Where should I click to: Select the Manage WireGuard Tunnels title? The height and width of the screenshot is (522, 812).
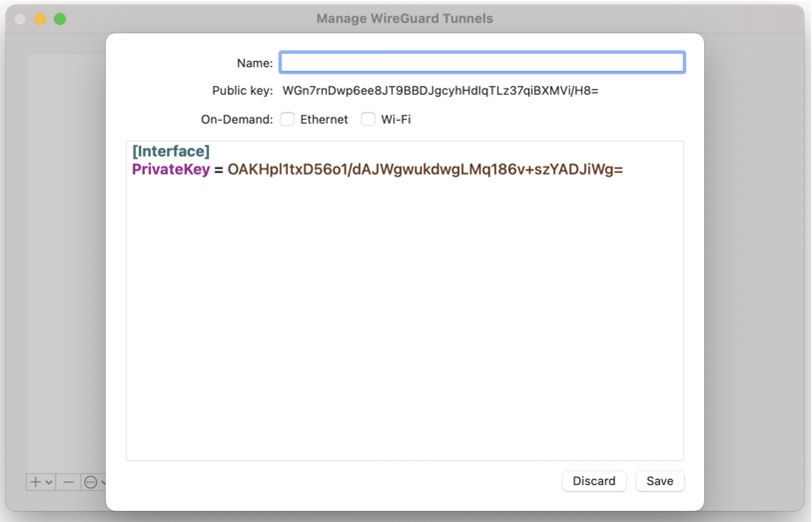[x=405, y=19]
